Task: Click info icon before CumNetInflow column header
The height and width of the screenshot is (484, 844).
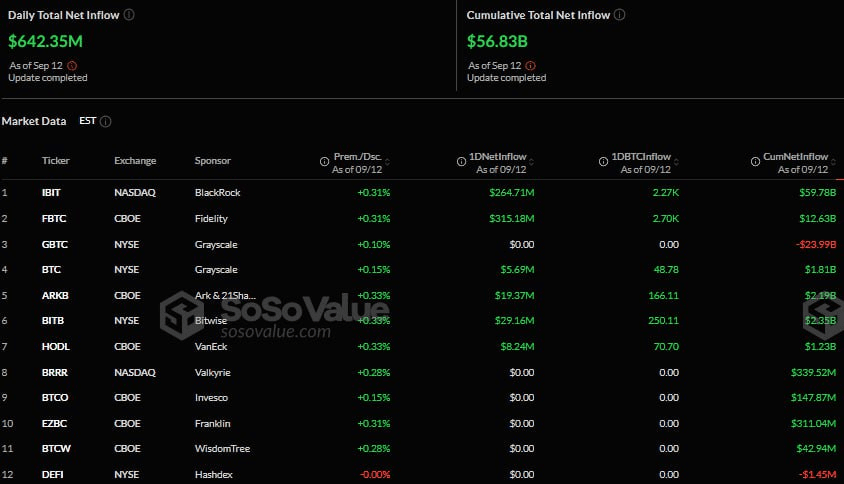Action: [755, 162]
